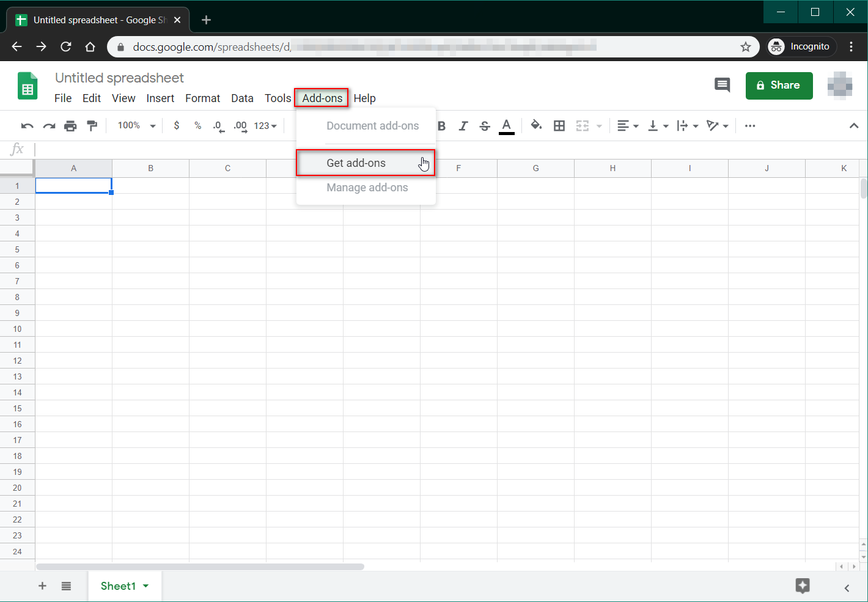Open the Sheet1 tab dropdown menu
The width and height of the screenshot is (868, 602).
point(145,585)
